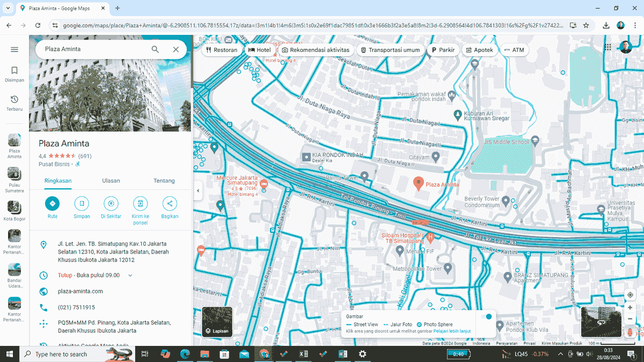Center map on your location
The image size is (644, 362).
(630, 295)
